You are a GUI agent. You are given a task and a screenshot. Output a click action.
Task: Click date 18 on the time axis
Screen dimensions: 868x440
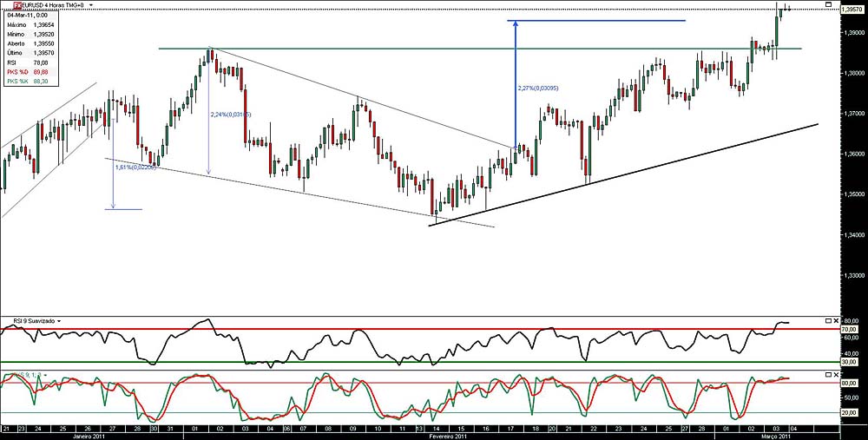coord(535,429)
